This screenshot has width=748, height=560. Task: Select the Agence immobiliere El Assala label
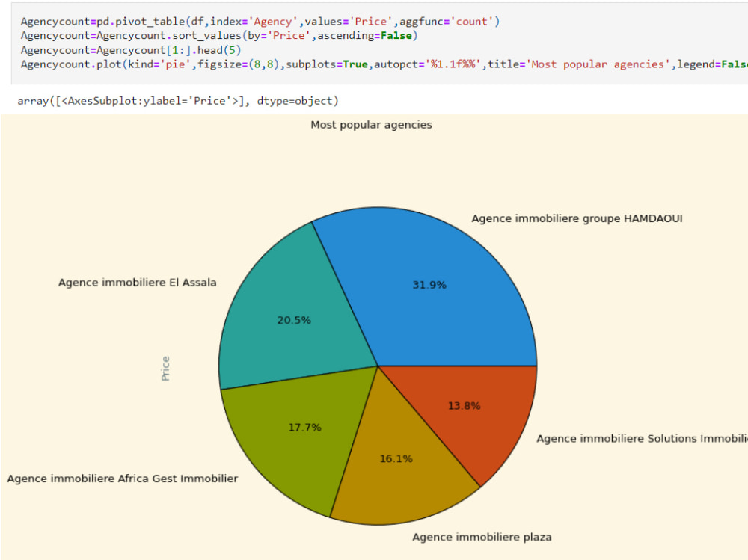tap(137, 283)
